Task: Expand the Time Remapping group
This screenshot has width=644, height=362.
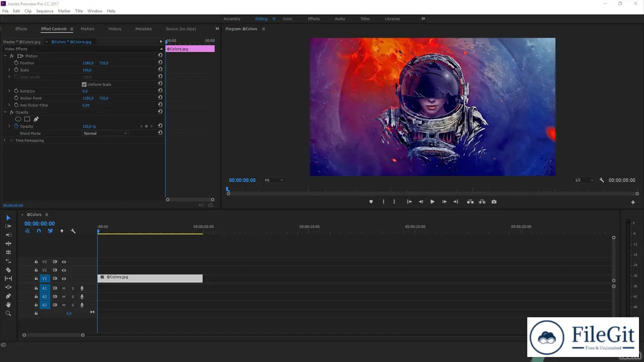Action: coord(5,140)
